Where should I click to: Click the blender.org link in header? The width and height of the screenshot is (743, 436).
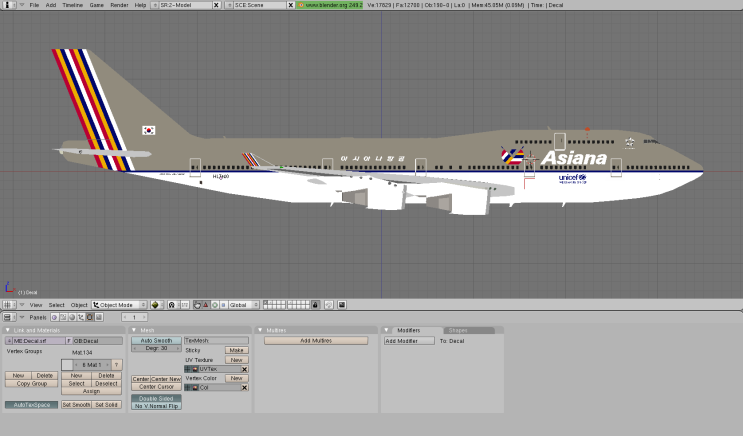(x=330, y=5)
